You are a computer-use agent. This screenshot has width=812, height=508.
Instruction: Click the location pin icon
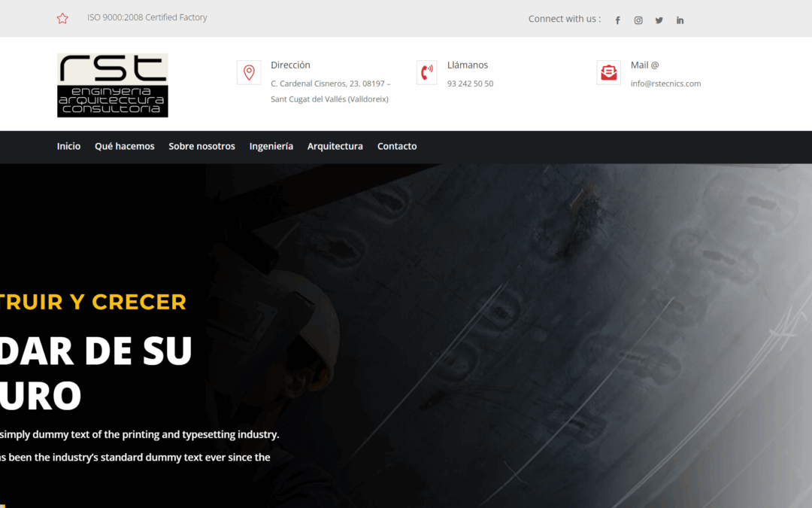(249, 72)
